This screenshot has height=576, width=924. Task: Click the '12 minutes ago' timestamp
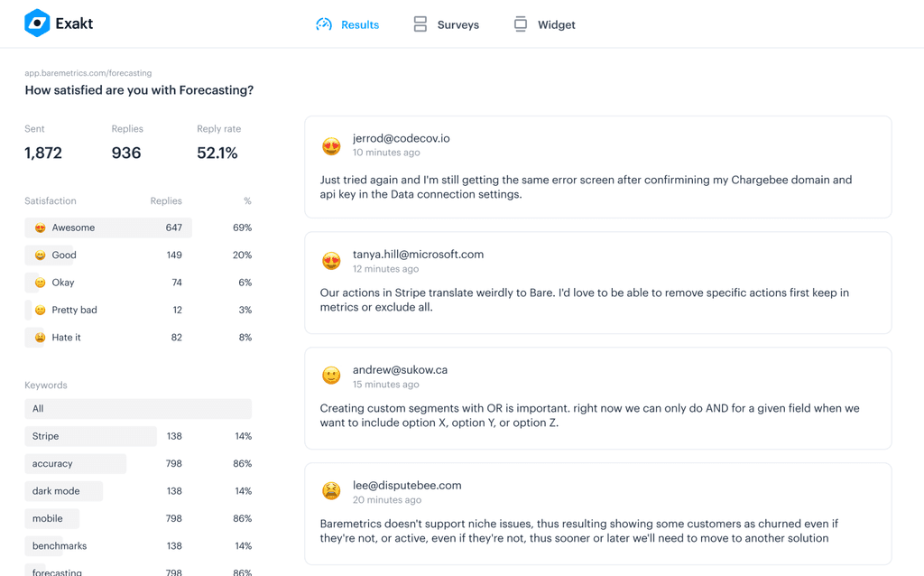click(386, 269)
